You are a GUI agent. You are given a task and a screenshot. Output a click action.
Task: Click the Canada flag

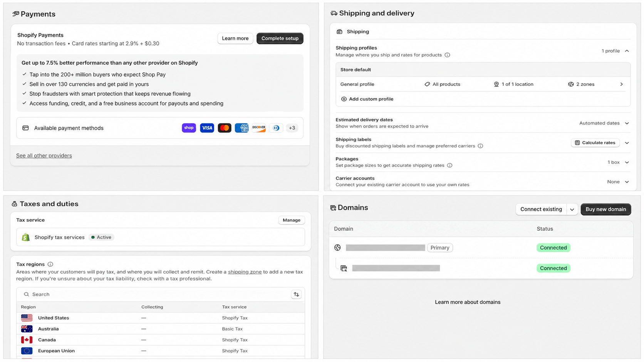(27, 340)
